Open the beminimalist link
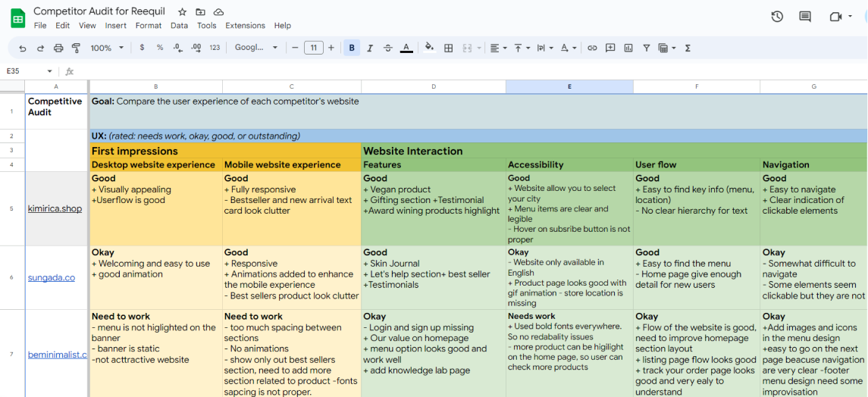The height and width of the screenshot is (397, 868). pyautogui.click(x=58, y=355)
